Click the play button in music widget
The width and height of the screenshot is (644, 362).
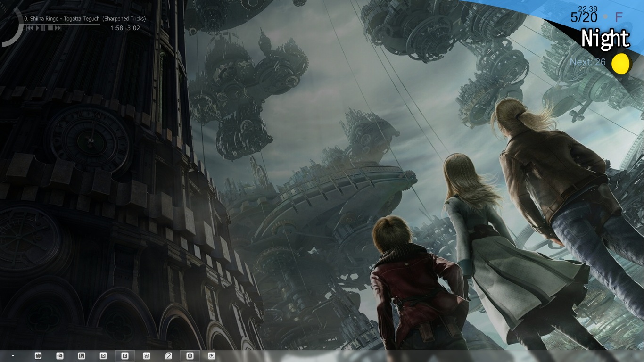pos(37,28)
